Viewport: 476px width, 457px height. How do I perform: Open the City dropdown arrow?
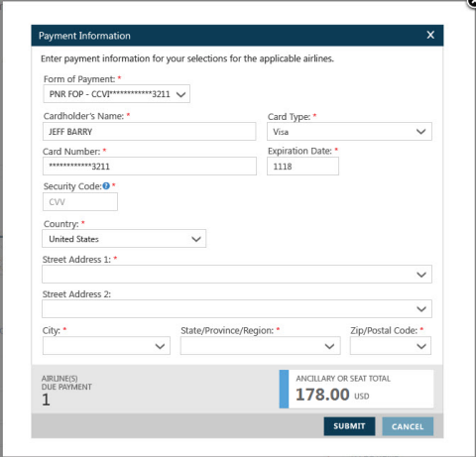(160, 346)
